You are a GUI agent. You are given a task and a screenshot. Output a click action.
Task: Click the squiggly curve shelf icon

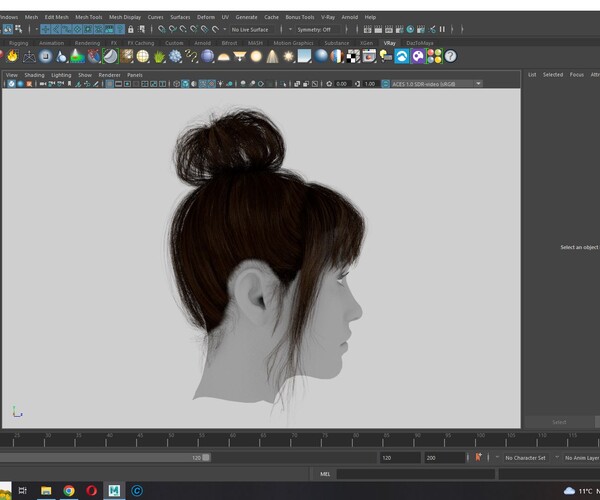(191, 57)
